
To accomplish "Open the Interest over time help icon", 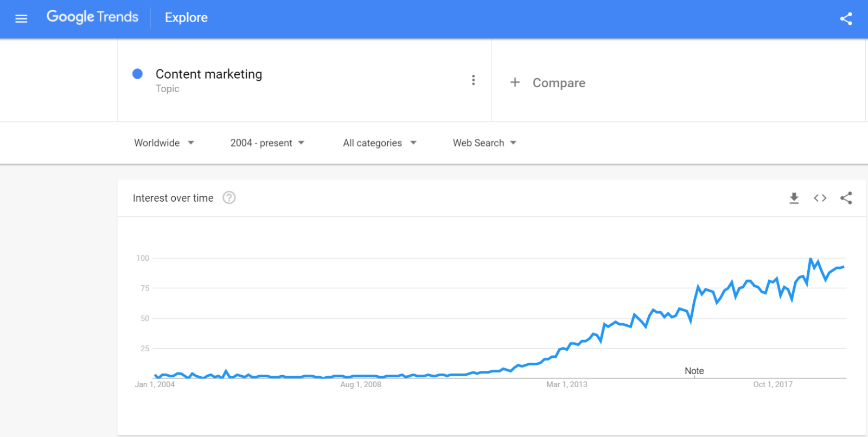I will (x=229, y=198).
